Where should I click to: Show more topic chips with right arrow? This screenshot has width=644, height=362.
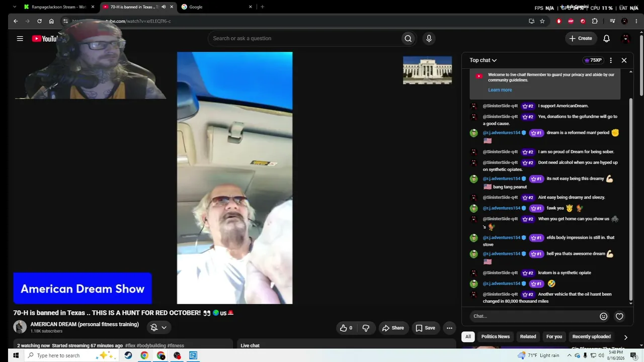[625, 337]
